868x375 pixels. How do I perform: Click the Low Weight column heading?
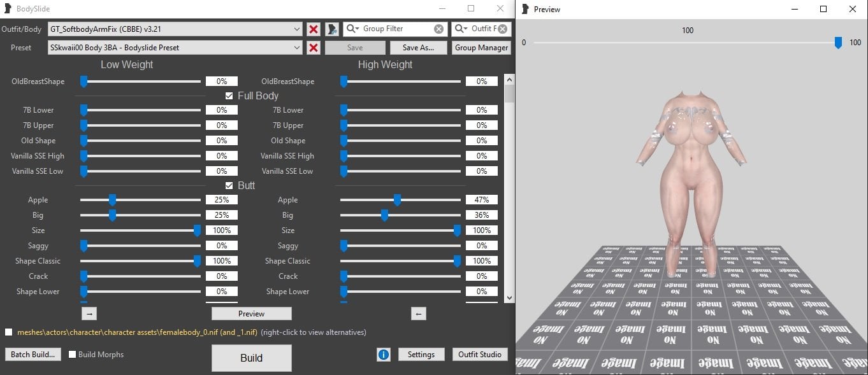tap(127, 64)
